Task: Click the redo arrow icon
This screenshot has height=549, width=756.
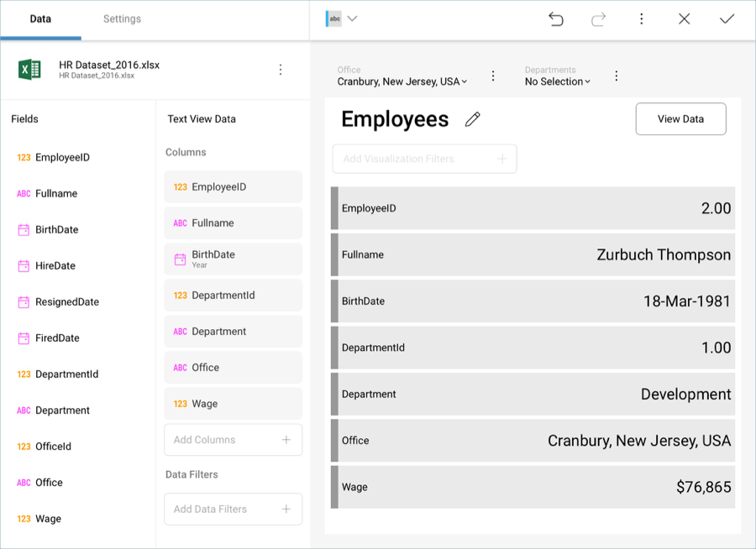Action: click(598, 18)
